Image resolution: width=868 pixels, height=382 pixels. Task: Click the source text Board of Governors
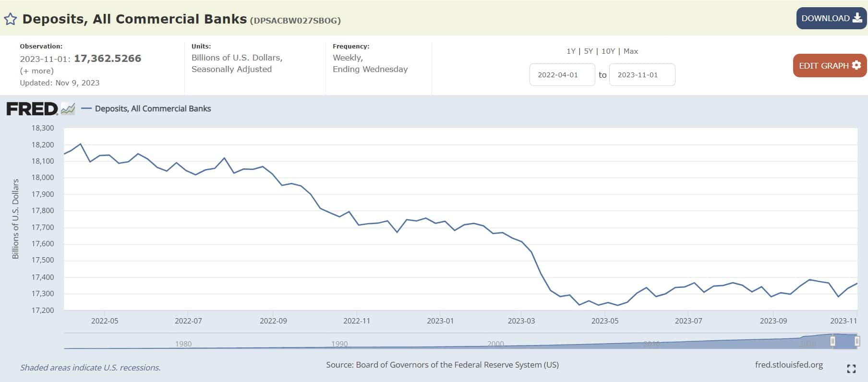tap(442, 365)
